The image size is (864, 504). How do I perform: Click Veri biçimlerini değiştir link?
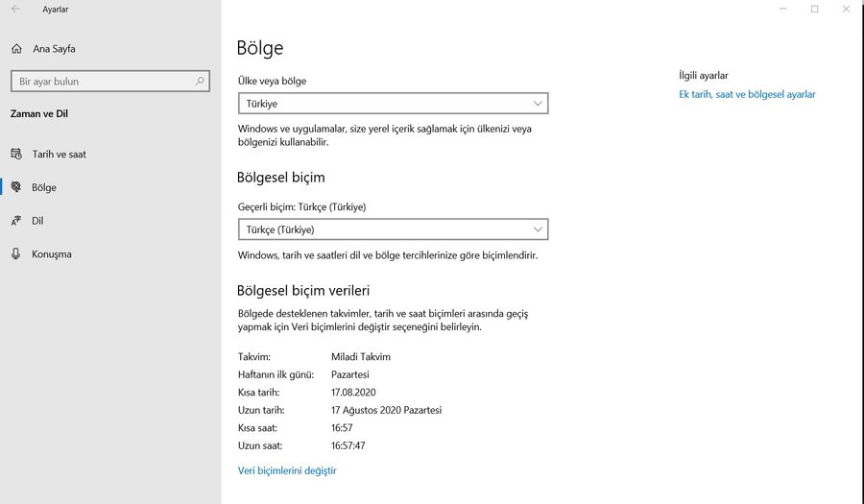point(287,470)
